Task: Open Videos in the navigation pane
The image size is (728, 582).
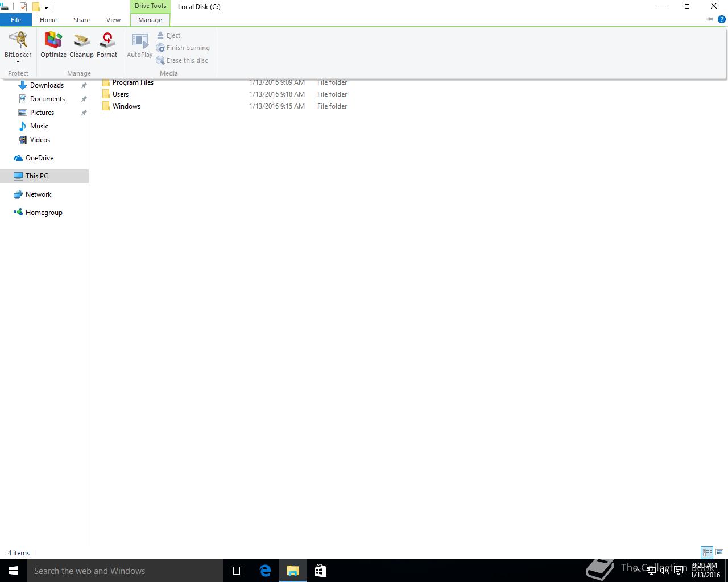Action: pyautogui.click(x=40, y=140)
